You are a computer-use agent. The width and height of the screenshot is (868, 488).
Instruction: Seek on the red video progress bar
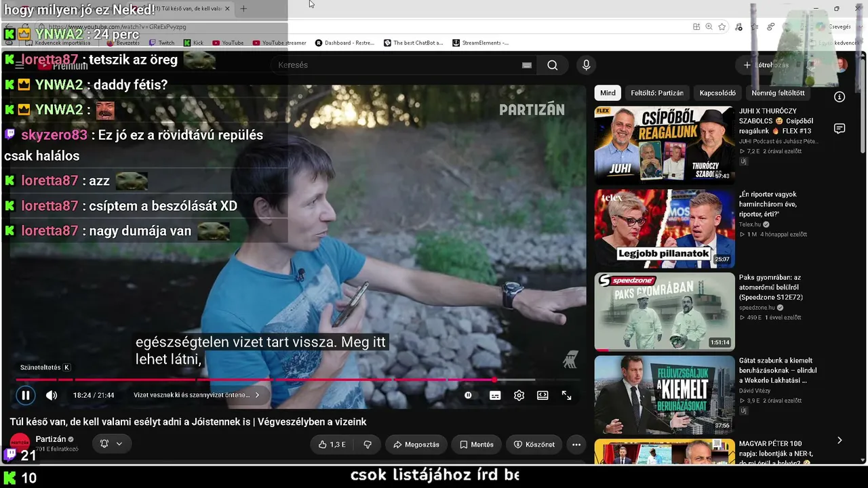(298, 380)
